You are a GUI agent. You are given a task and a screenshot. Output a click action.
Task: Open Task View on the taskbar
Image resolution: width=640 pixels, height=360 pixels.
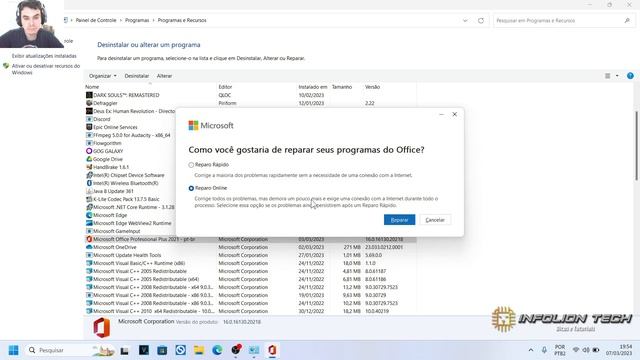click(x=124, y=350)
